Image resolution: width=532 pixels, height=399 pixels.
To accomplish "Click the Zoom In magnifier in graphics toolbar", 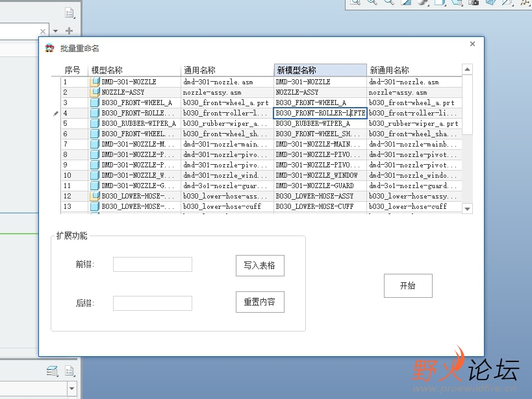I will tap(372, 3).
